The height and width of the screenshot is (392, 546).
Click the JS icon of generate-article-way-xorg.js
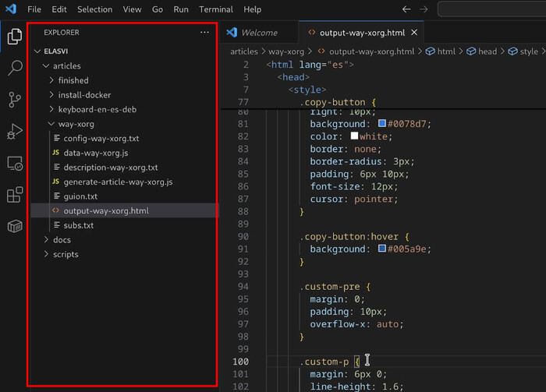tap(55, 182)
